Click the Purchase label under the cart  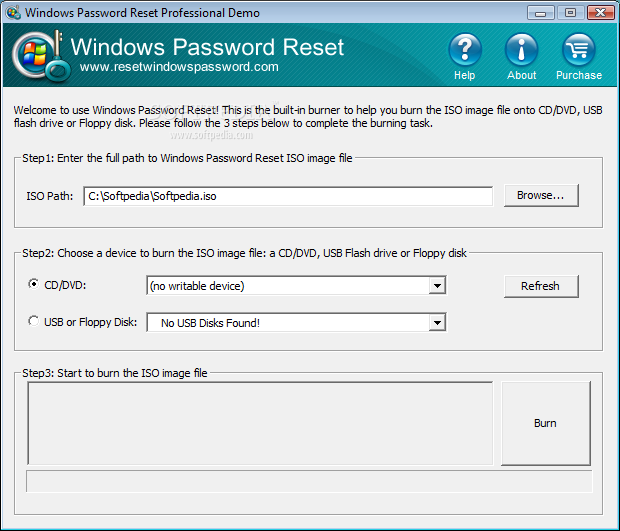579,75
